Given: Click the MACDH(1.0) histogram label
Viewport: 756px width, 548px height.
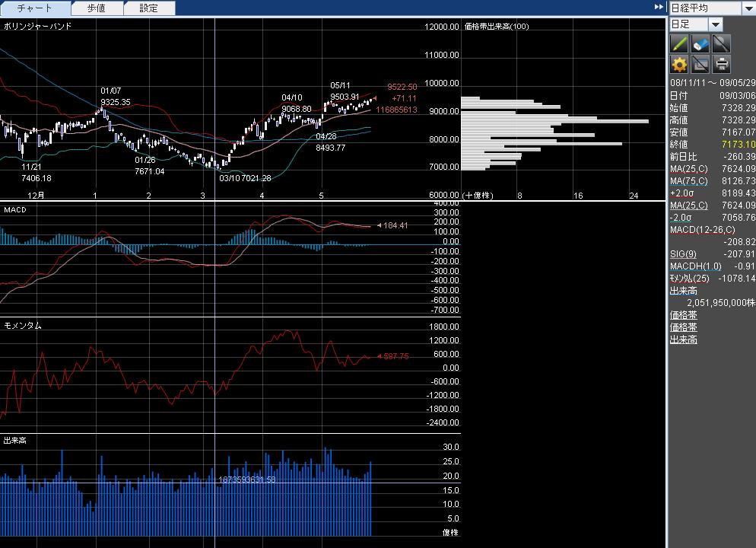Looking at the screenshot, I should (x=695, y=266).
